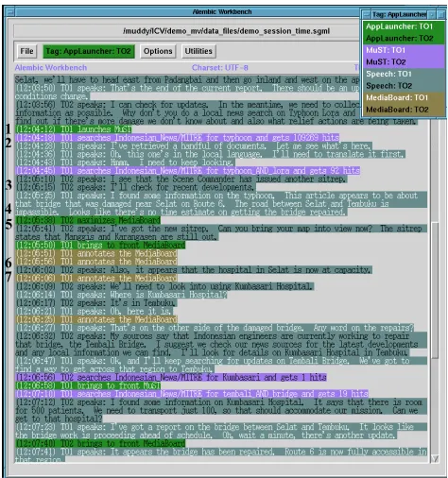
Task: Click line 'Oh, here it is'
Action: pyautogui.click(x=94, y=312)
